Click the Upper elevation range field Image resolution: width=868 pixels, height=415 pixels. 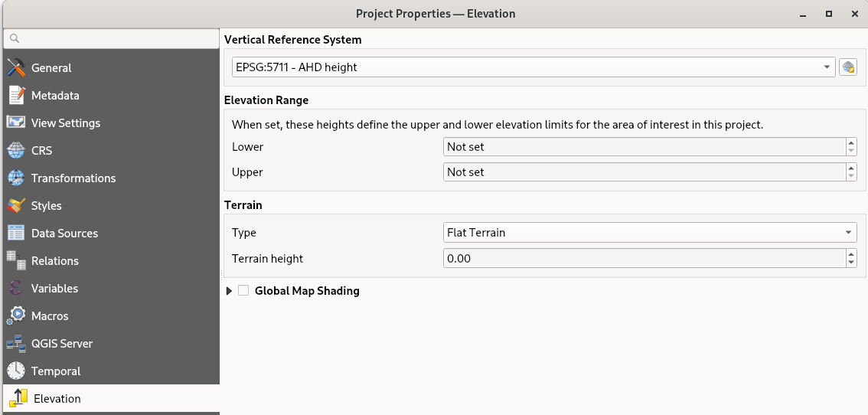pos(643,172)
